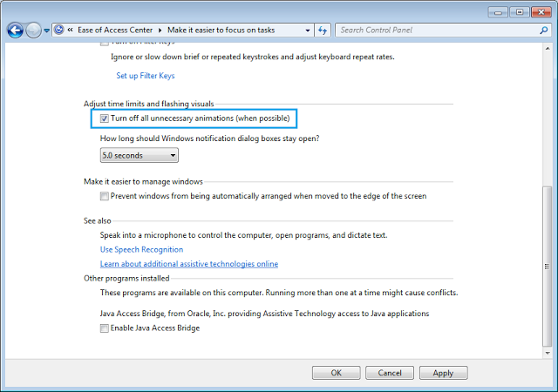The width and height of the screenshot is (558, 392).
Task: Expand arrow after Ease of Access Center
Action: point(160,30)
